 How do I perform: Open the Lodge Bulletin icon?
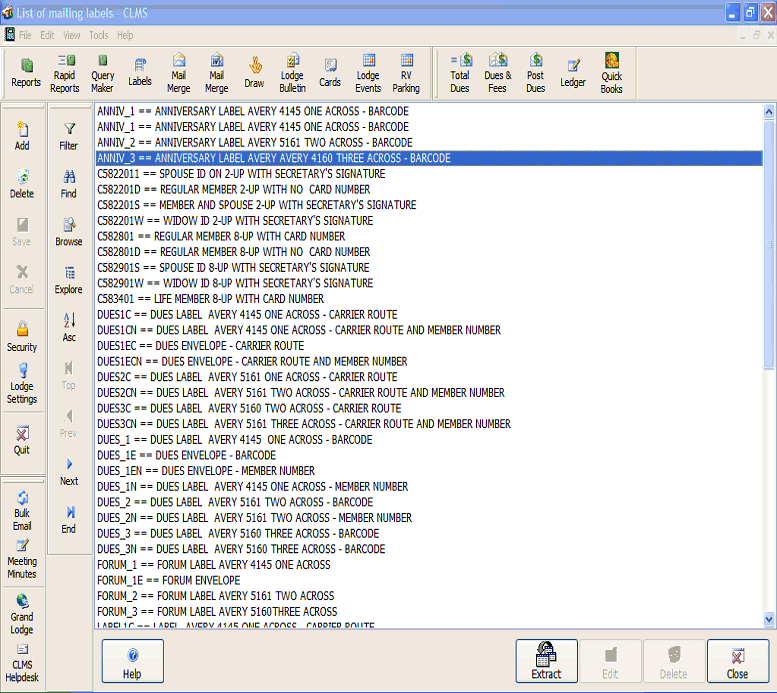click(x=292, y=73)
